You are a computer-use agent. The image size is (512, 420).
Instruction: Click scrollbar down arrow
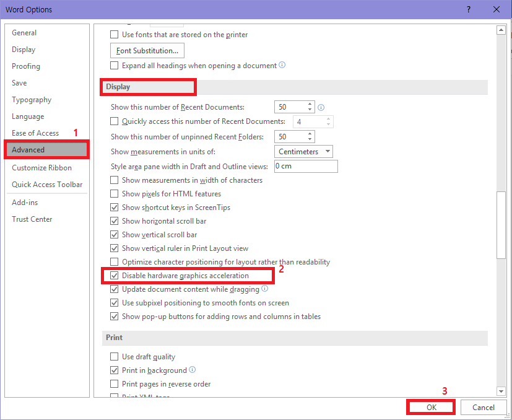pyautogui.click(x=501, y=391)
